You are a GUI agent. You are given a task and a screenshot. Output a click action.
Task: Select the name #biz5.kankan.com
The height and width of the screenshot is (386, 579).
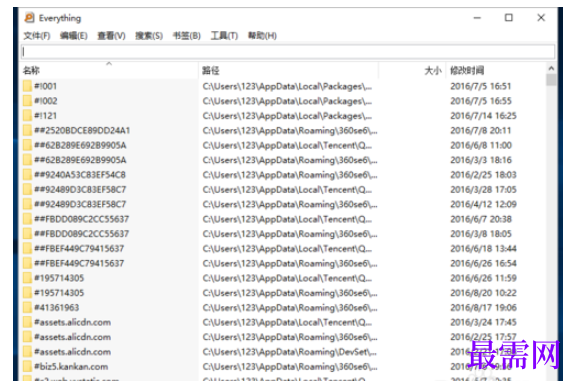pos(71,367)
